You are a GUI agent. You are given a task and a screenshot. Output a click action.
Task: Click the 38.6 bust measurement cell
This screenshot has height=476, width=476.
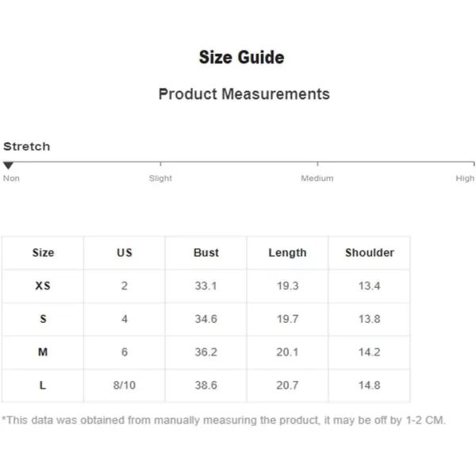[205, 385]
